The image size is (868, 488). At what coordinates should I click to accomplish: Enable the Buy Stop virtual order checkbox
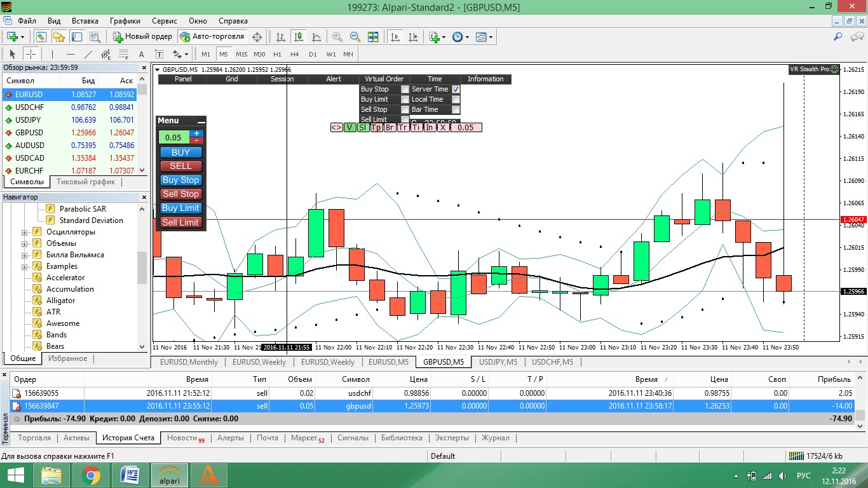405,90
